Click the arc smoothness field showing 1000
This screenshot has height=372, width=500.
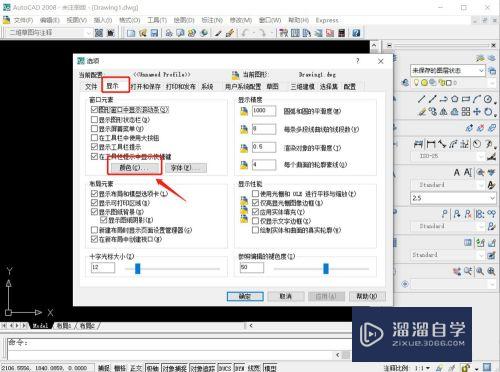[x=264, y=111]
